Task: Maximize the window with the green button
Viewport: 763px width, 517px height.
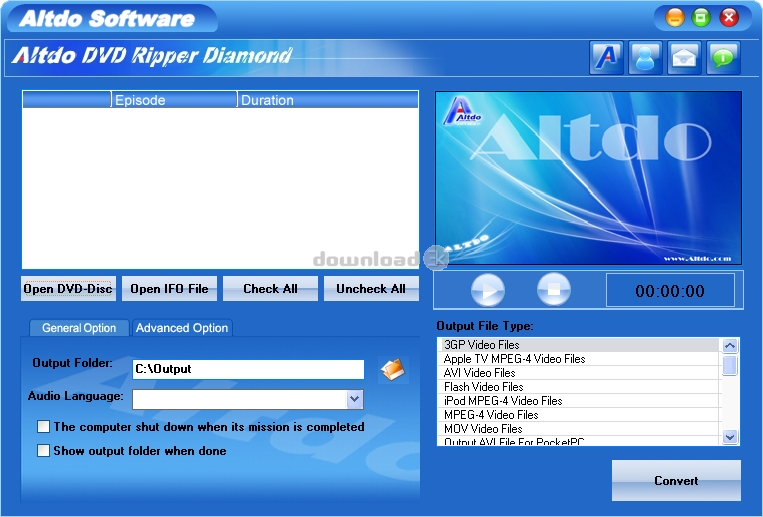Action: tap(701, 18)
